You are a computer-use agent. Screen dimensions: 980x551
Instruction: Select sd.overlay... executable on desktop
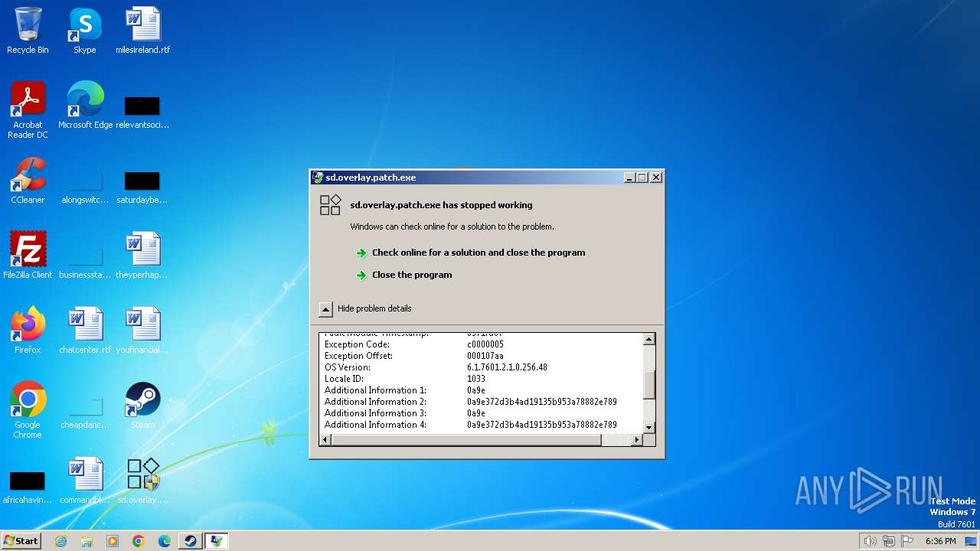[142, 481]
